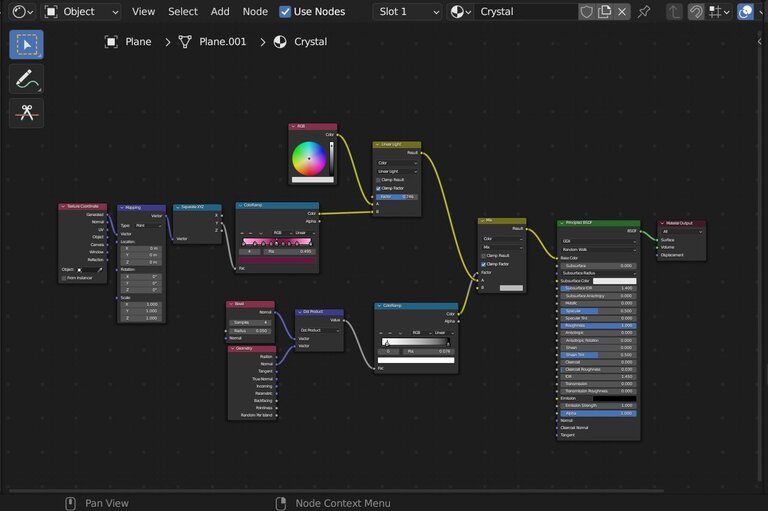Activate the Annotate tool
Viewport: 768px width, 511px height.
[x=27, y=79]
